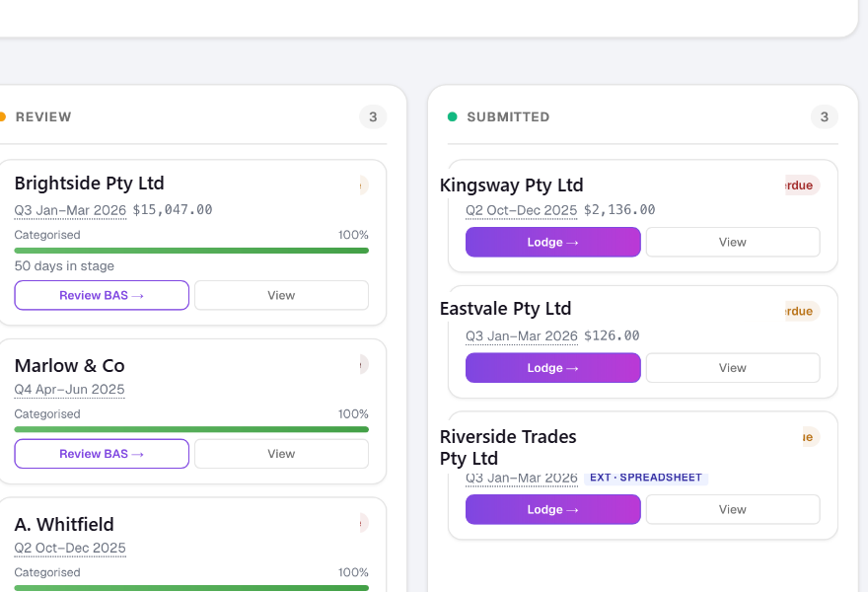View the Marlow & Co card
Screen dimensions: 868x592
pos(281,454)
